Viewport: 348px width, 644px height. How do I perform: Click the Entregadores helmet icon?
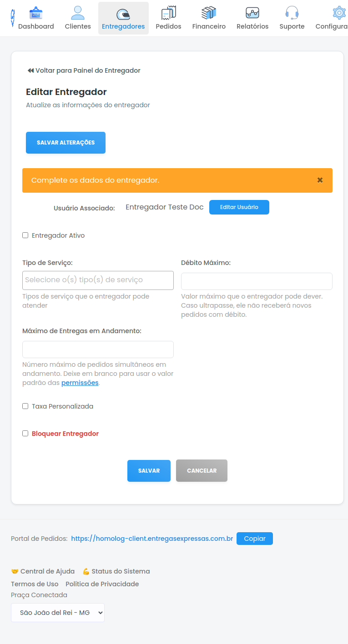tap(123, 14)
